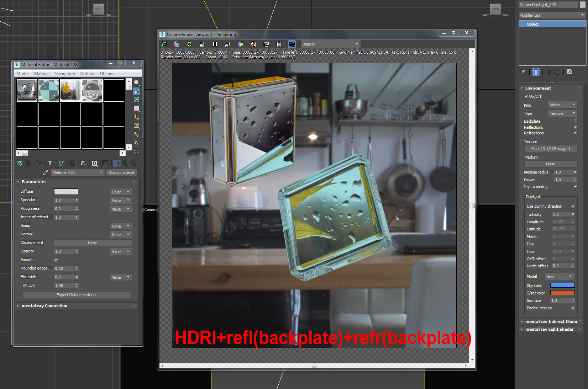Click Reset Map/Mtl trash icon in Material Editor
The image size is (588, 389).
[50, 163]
